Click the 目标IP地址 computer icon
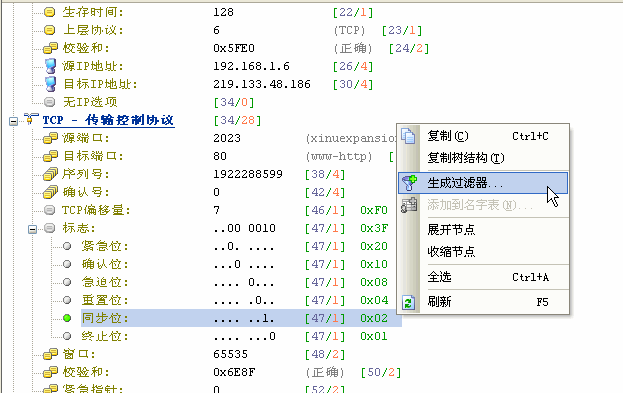Viewport: 623px width, 393px height. click(50, 84)
